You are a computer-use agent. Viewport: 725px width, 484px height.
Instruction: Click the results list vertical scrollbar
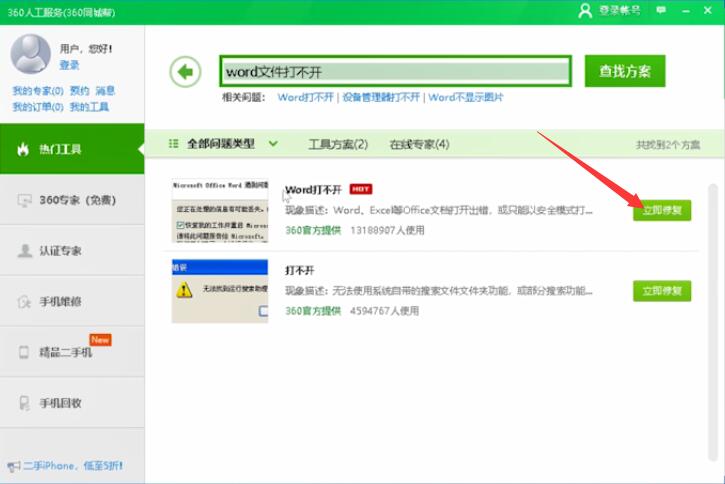713,322
